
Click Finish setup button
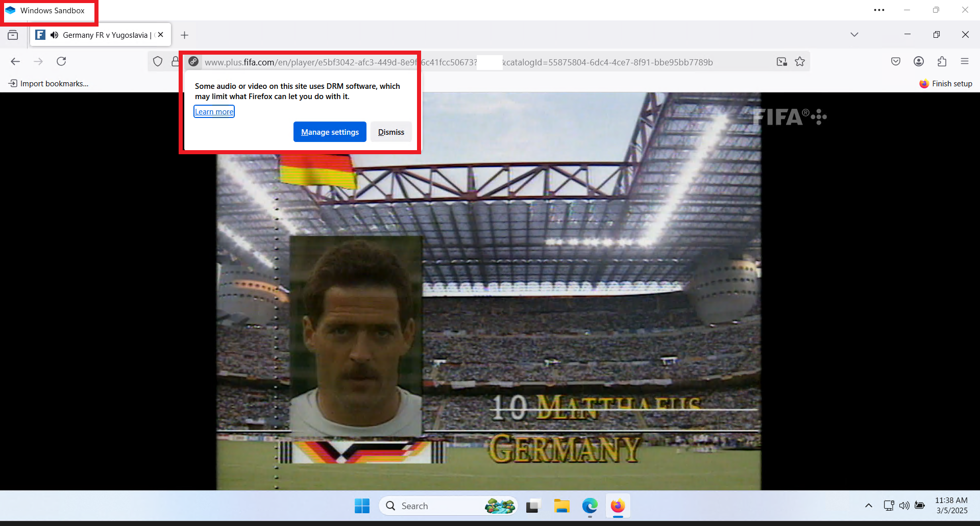946,84
